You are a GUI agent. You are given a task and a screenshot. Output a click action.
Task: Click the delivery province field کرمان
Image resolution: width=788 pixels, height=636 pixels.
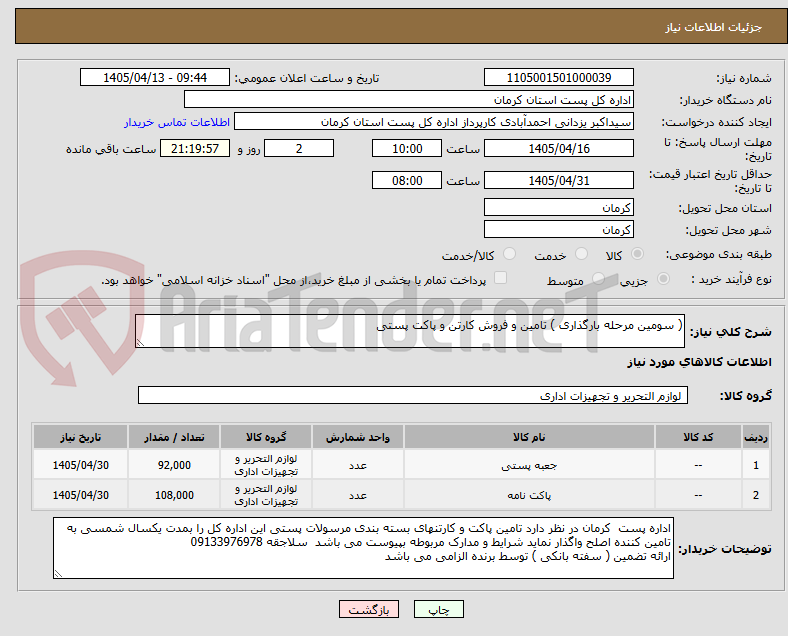tap(558, 207)
